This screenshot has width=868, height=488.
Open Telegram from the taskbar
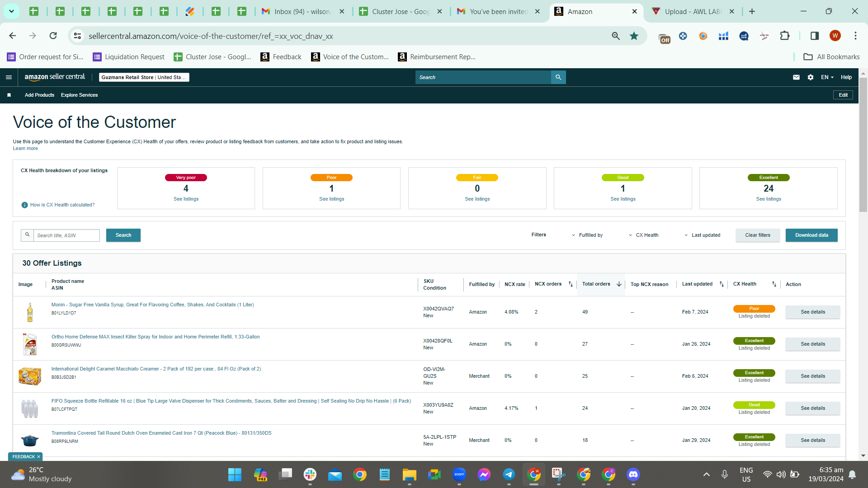[509, 474]
